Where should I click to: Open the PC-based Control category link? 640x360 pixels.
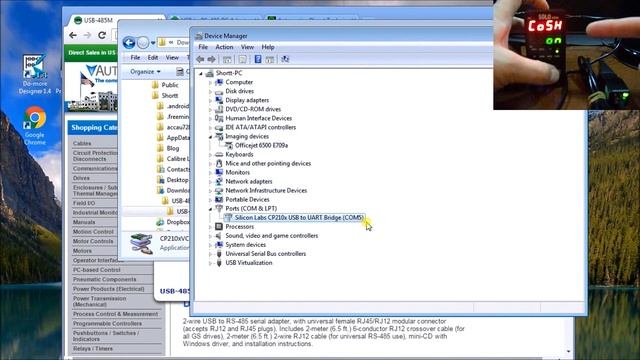tap(97, 270)
